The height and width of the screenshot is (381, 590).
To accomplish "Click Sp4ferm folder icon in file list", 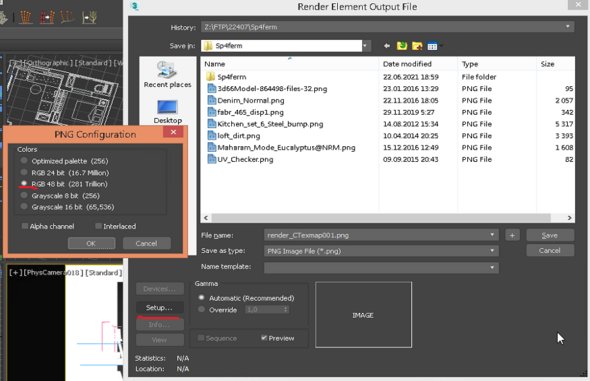I will click(x=210, y=77).
